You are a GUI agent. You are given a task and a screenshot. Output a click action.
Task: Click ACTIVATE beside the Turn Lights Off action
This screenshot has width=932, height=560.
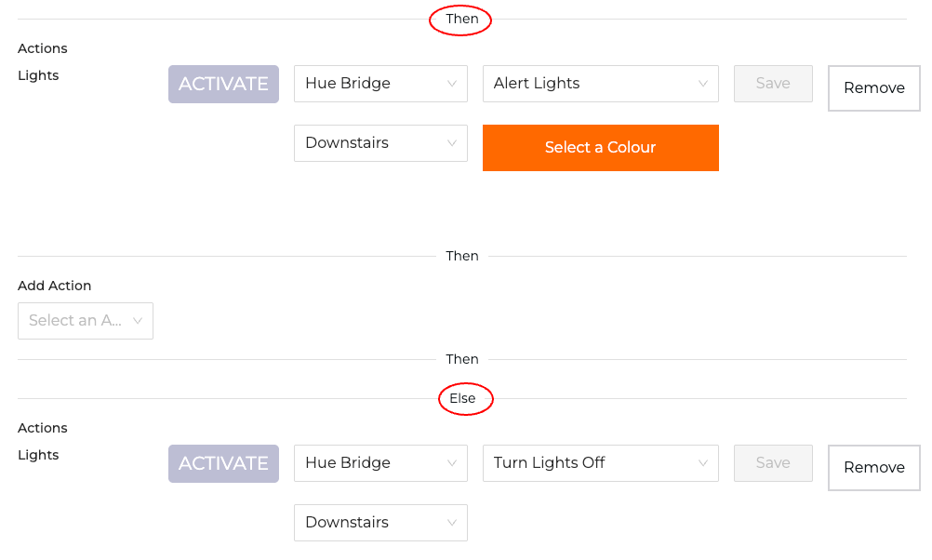click(x=223, y=463)
